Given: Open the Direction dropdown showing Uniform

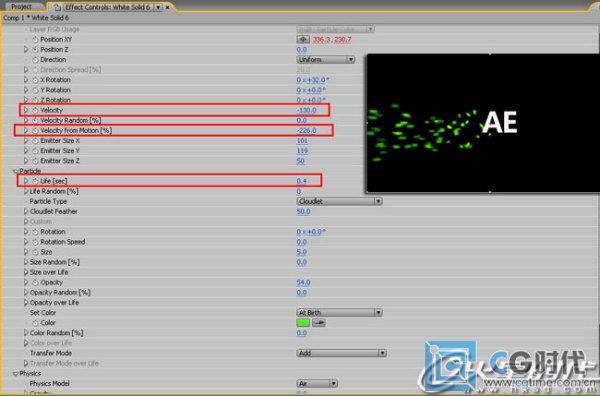Looking at the screenshot, I should point(326,60).
